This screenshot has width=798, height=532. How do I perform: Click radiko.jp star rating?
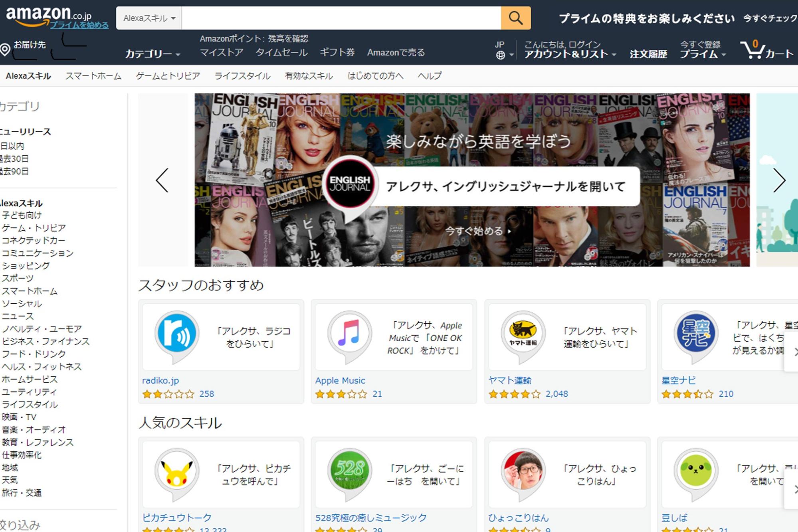pyautogui.click(x=168, y=394)
